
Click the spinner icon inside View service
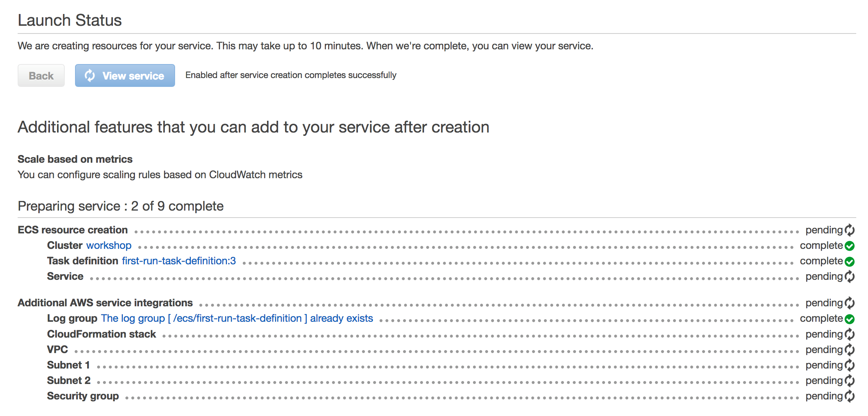(x=90, y=75)
